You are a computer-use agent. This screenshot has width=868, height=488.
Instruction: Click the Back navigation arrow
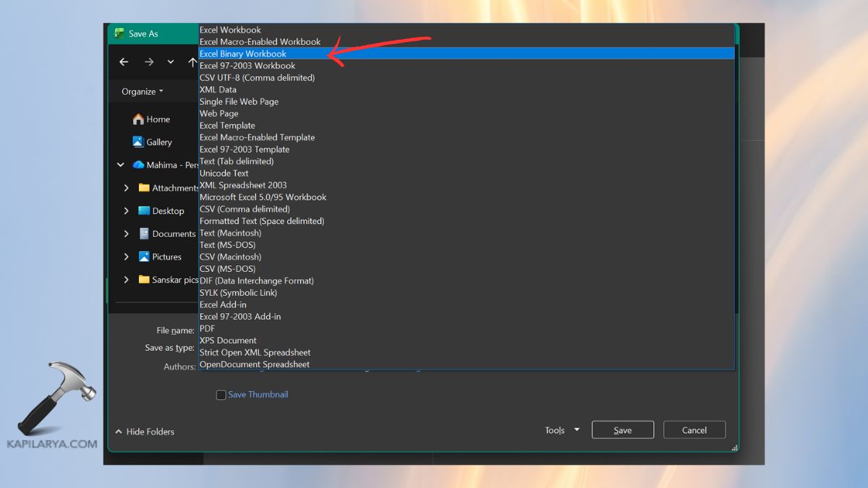click(x=124, y=62)
